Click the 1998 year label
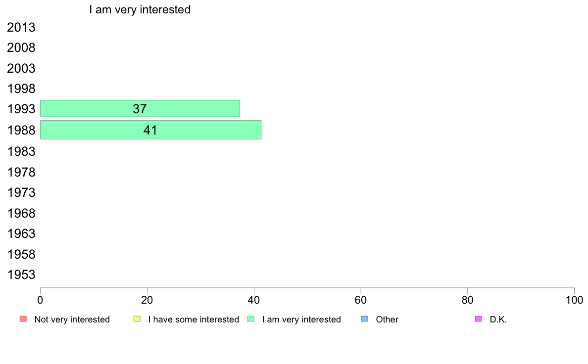Screen dimensions: 588x364 (x=21, y=89)
